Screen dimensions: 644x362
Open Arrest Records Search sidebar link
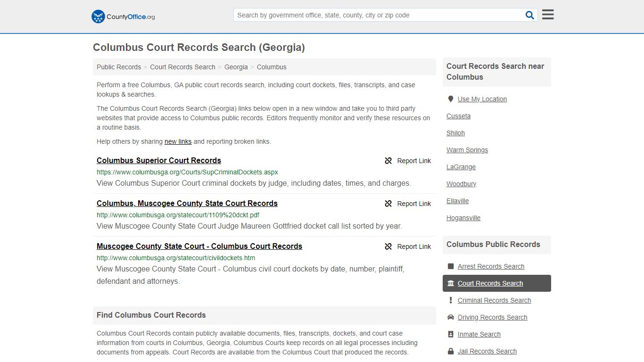491,266
